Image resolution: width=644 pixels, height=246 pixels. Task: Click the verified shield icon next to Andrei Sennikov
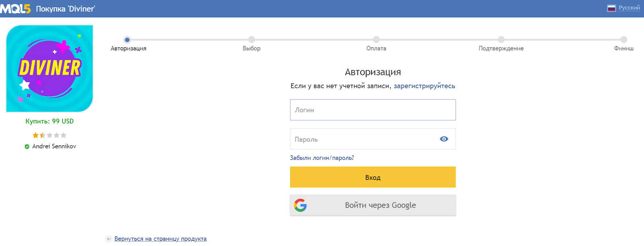click(27, 146)
